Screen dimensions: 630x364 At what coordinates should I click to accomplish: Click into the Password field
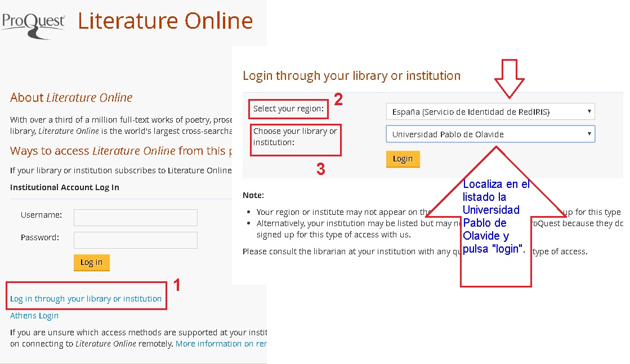[135, 240]
